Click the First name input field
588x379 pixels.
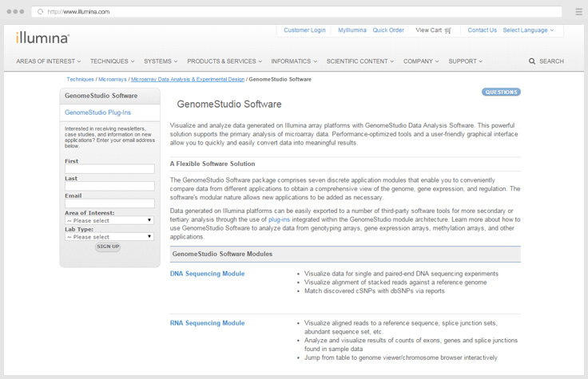109,169
